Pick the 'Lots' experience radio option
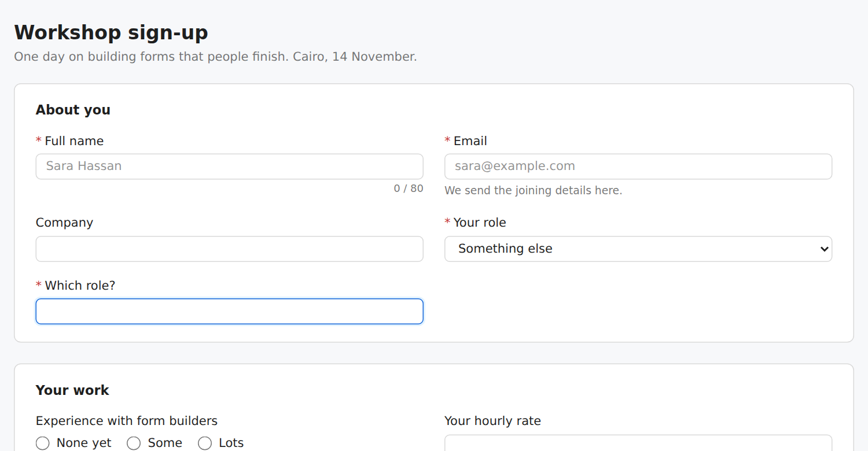 point(205,443)
